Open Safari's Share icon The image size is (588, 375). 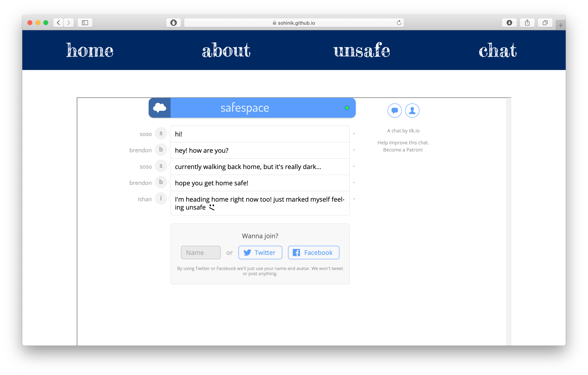(x=527, y=23)
